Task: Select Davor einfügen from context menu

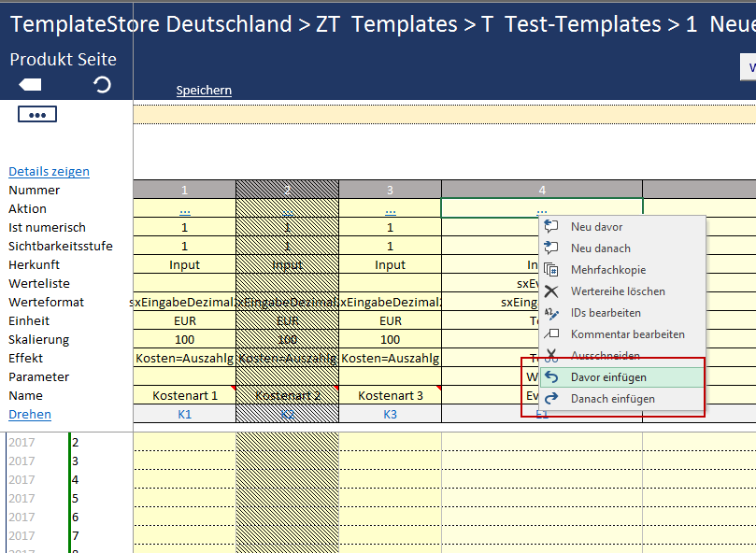Action: click(x=608, y=377)
